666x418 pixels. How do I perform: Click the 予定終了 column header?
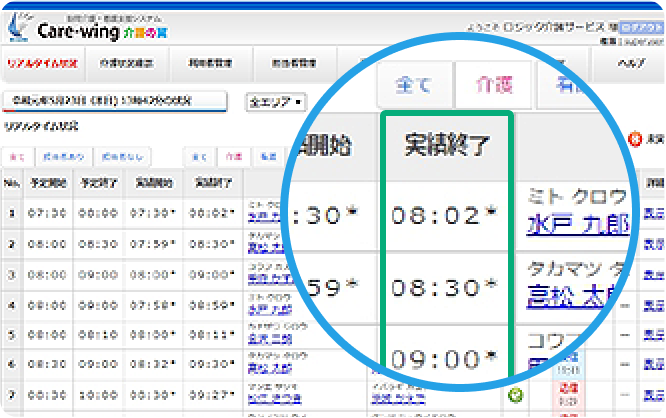(99, 183)
